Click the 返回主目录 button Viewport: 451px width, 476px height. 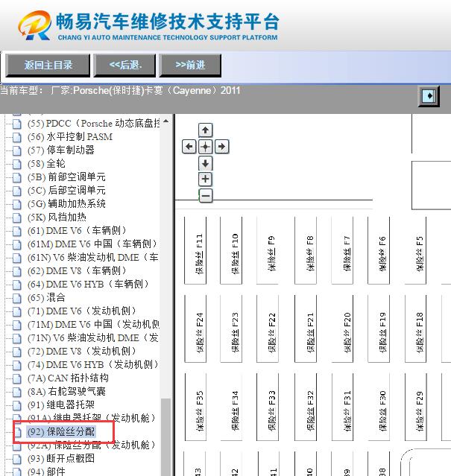point(48,65)
